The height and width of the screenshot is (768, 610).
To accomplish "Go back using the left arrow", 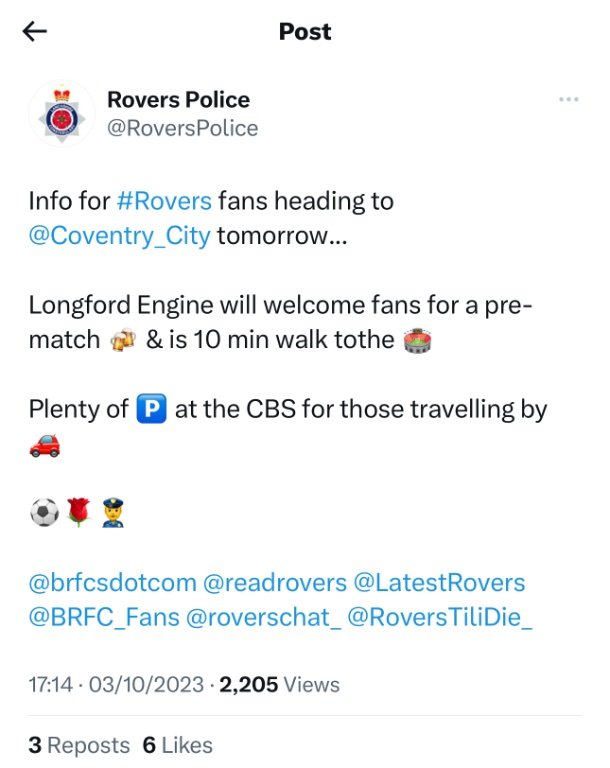I will click(35, 32).
